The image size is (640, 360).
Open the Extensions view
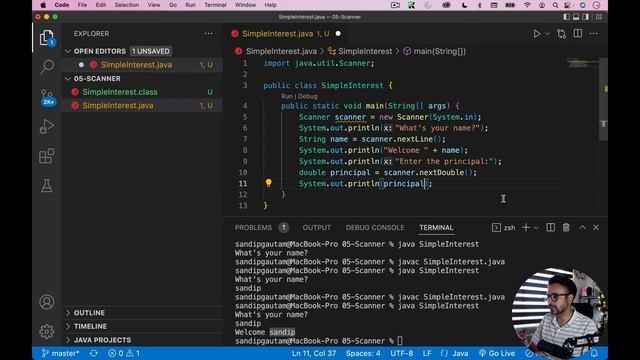[47, 156]
